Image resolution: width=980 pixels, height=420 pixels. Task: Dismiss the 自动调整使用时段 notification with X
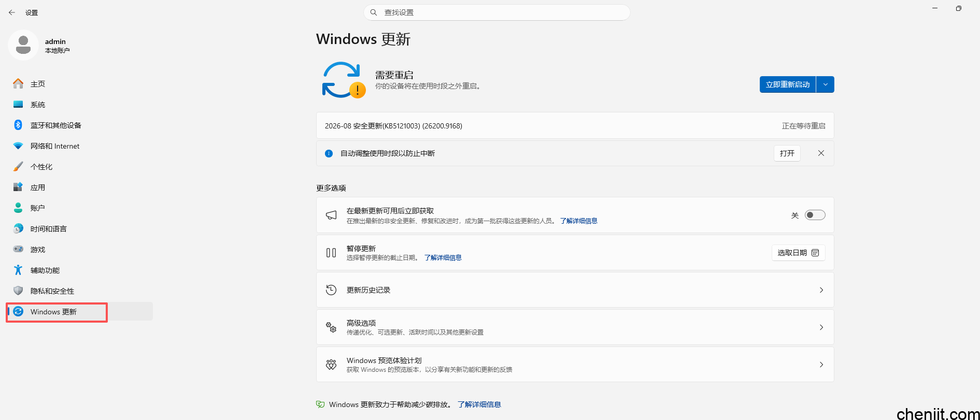821,153
